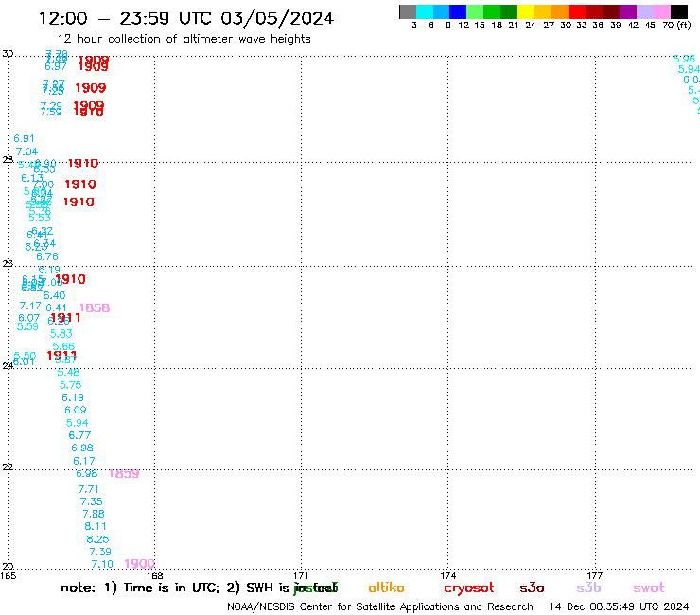700x615 pixels.
Task: Click the 6.07 wave height value
Action: pos(29,318)
